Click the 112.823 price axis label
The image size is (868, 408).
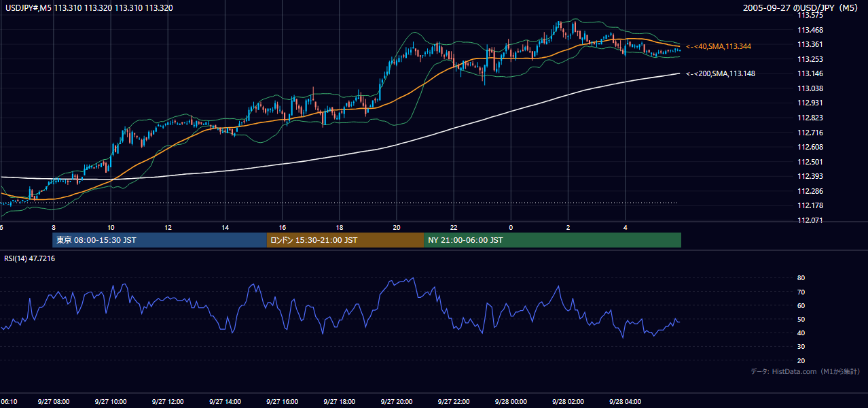tap(810, 118)
